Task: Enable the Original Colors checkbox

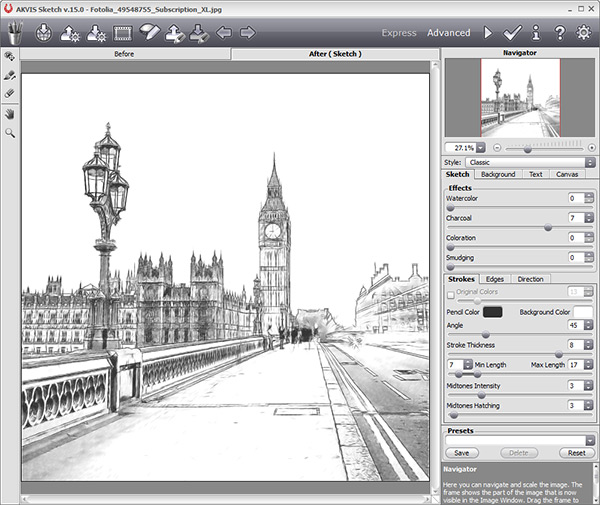Action: click(x=451, y=295)
